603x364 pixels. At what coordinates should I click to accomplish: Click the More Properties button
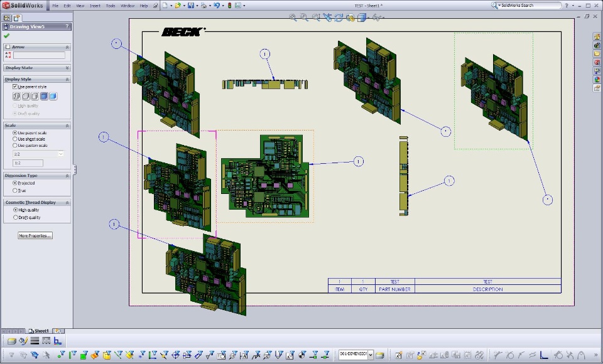[x=35, y=235]
